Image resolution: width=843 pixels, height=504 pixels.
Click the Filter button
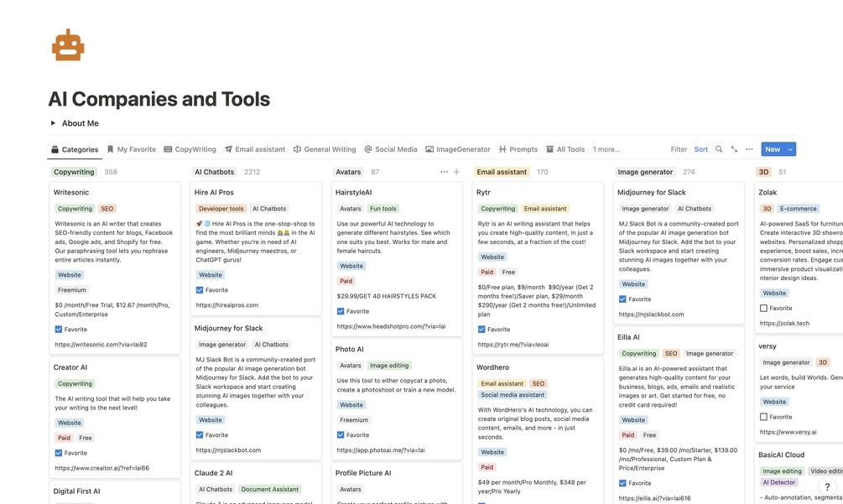679,149
